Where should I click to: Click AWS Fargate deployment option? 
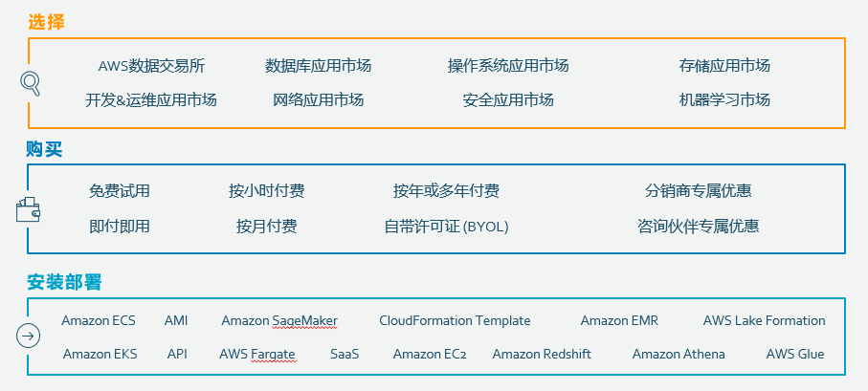pos(257,354)
